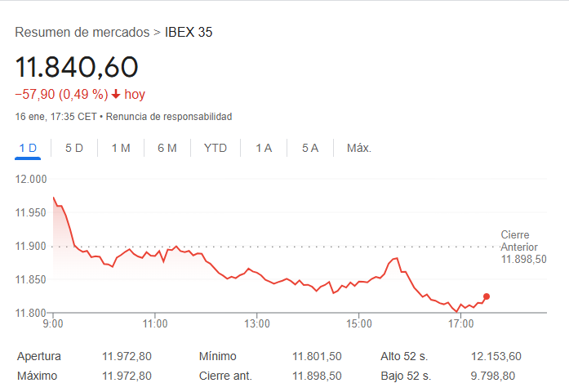Switch to the 5 D chart tab

[74, 148]
